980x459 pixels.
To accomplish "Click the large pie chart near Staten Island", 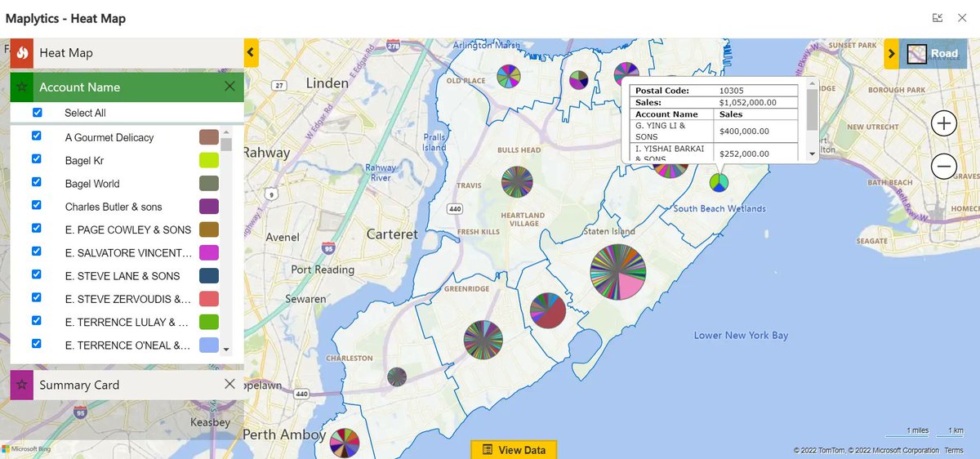I will pos(618,272).
